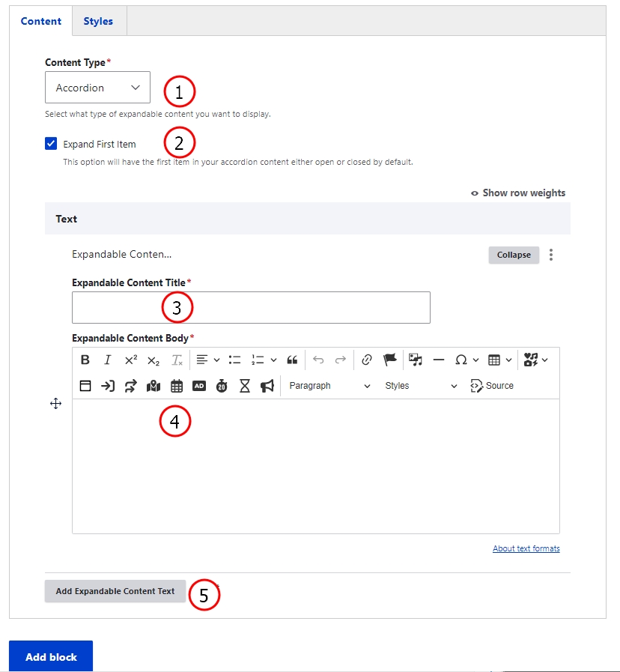The width and height of the screenshot is (620, 672).
Task: Click the Expand First Item label
Action: pyautogui.click(x=100, y=145)
